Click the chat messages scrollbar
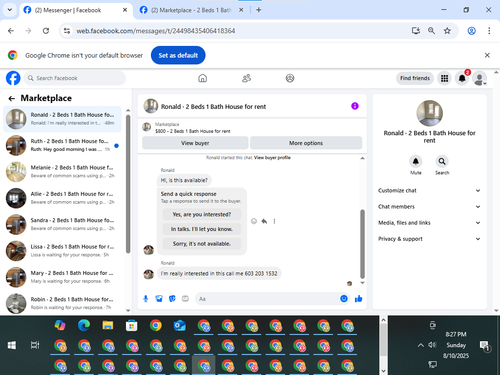Screen dimensions: 500x375 click(x=362, y=244)
